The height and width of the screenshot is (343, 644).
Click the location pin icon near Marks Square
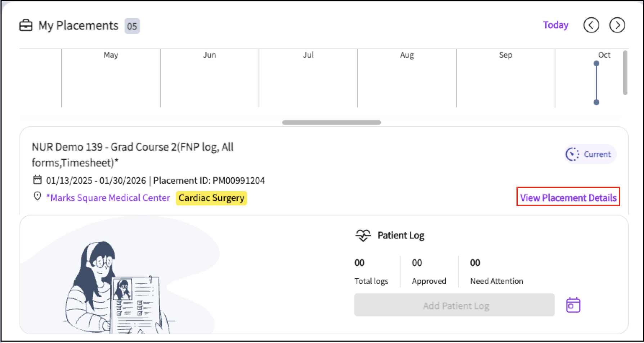pos(37,197)
